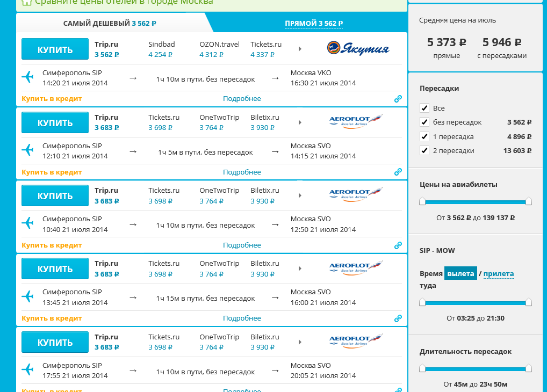Expand 'Подробнее' details for the 10:40 flight
Image resolution: width=547 pixels, height=392 pixels.
[242, 245]
